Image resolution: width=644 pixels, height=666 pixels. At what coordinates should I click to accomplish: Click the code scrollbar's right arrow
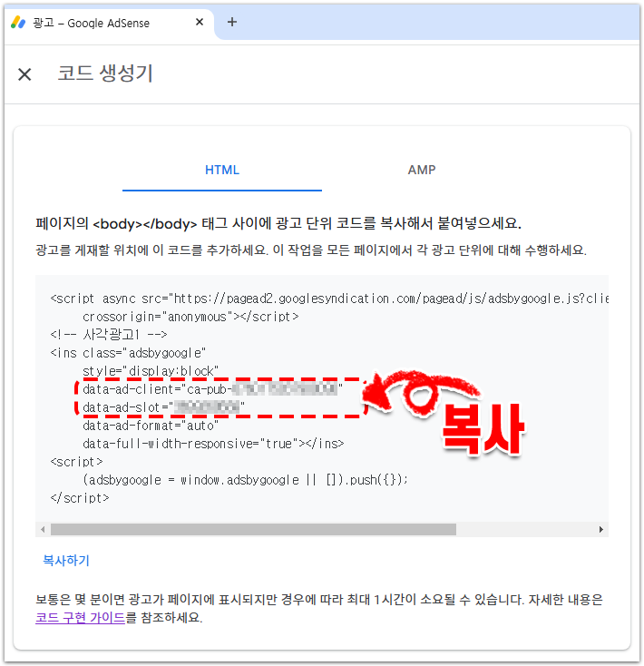tap(600, 529)
